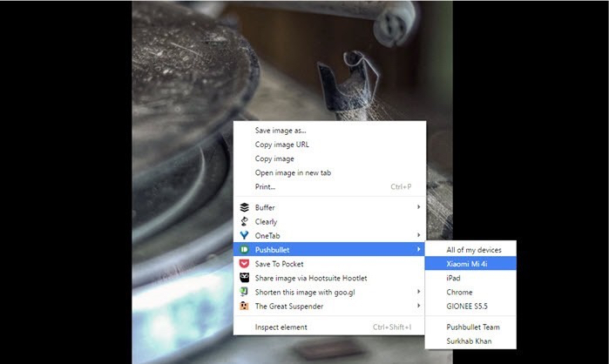The width and height of the screenshot is (609, 364).
Task: Click the Clearly lamp icon
Action: pos(244,221)
